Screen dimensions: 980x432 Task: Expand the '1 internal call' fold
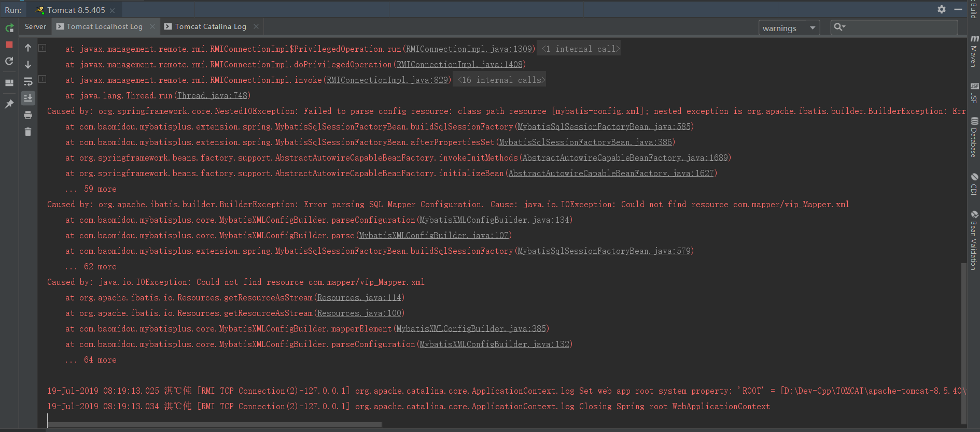579,49
